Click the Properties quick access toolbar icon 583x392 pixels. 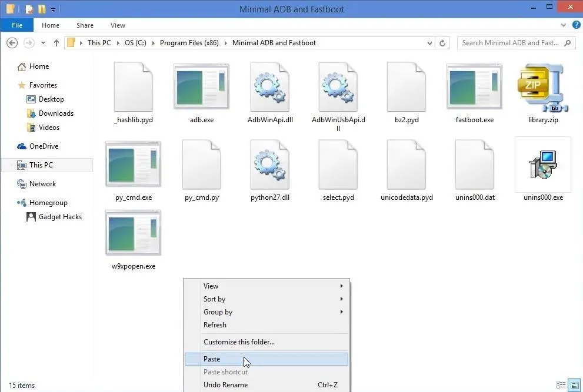[29, 9]
